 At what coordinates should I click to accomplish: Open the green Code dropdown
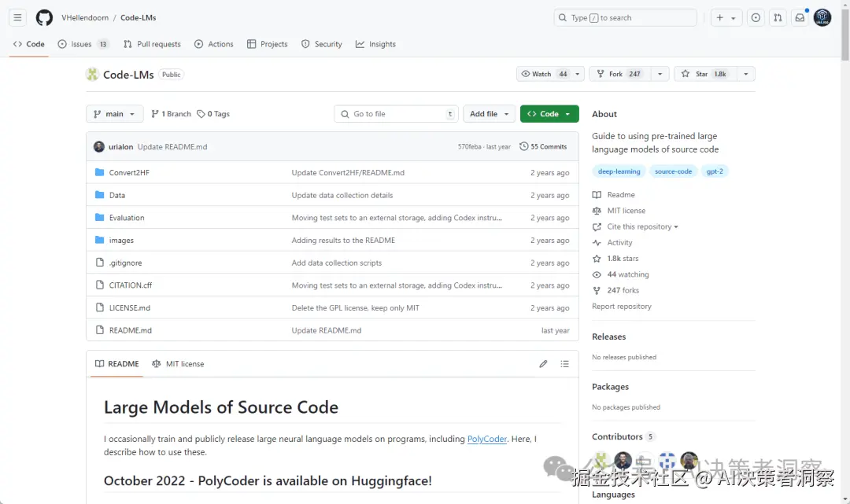[549, 114]
